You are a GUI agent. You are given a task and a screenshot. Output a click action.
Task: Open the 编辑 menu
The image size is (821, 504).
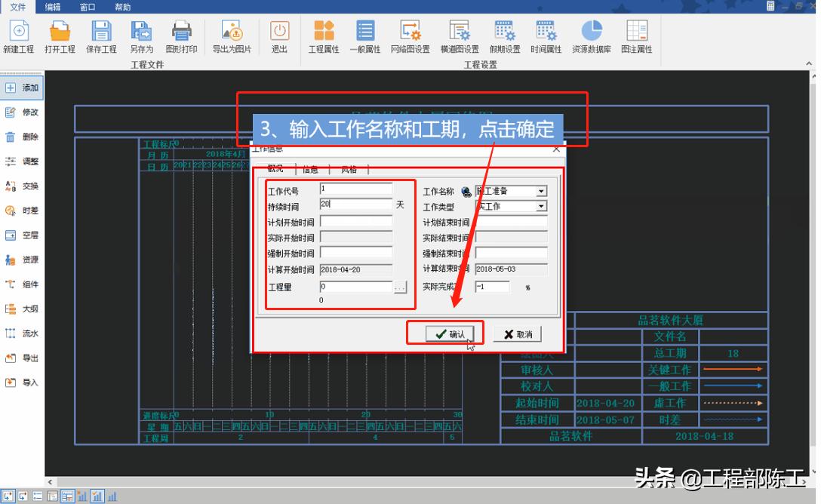[x=51, y=7]
